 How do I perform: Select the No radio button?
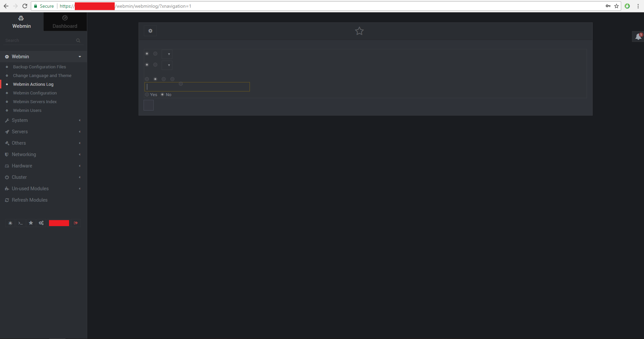point(162,95)
